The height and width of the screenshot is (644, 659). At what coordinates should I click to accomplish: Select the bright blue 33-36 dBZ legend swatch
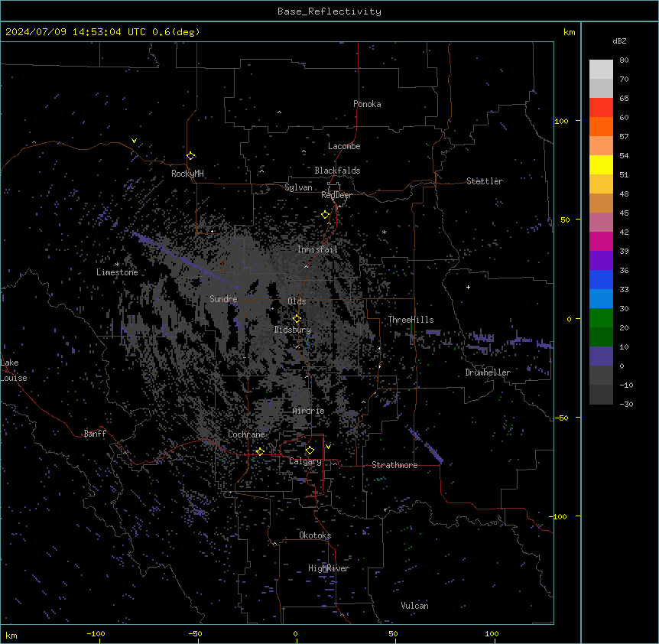pos(601,279)
